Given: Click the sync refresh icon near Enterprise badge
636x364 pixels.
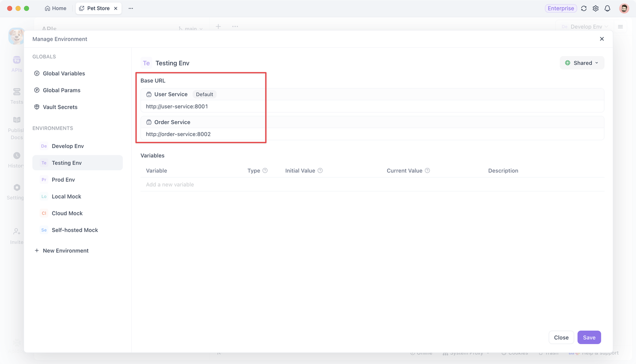Looking at the screenshot, I should click(583, 8).
